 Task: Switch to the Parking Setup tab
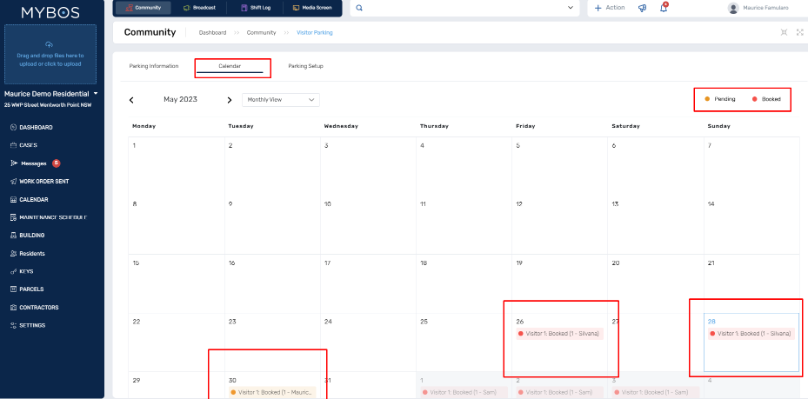[305, 66]
